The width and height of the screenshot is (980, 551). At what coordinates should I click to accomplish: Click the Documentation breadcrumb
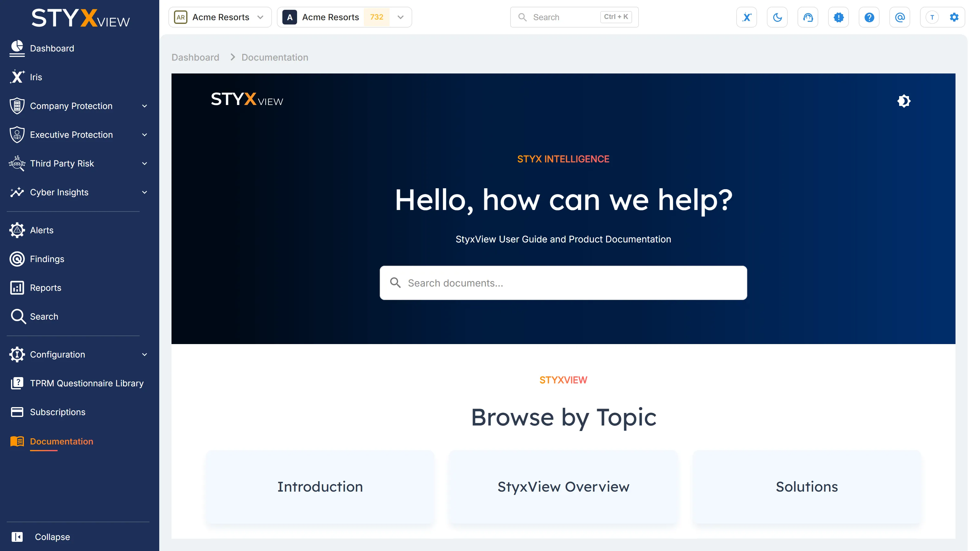click(x=275, y=57)
